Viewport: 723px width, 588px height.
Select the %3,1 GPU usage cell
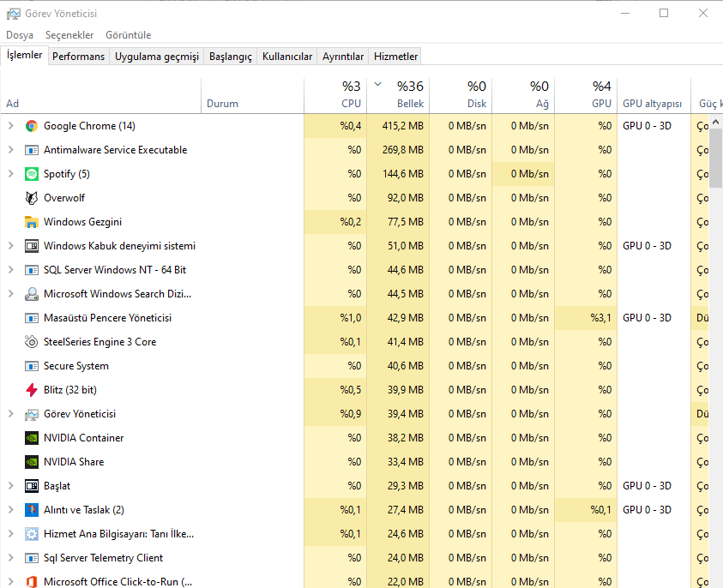[586, 317]
